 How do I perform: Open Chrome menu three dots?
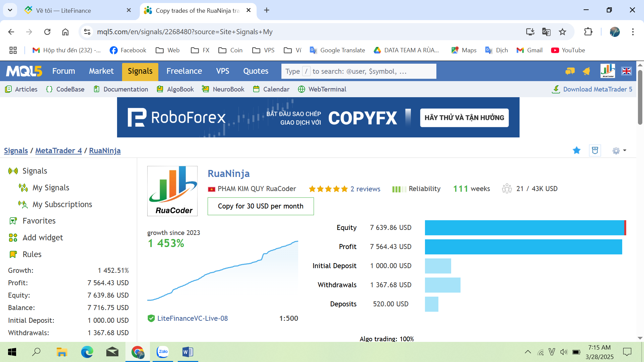point(633,32)
